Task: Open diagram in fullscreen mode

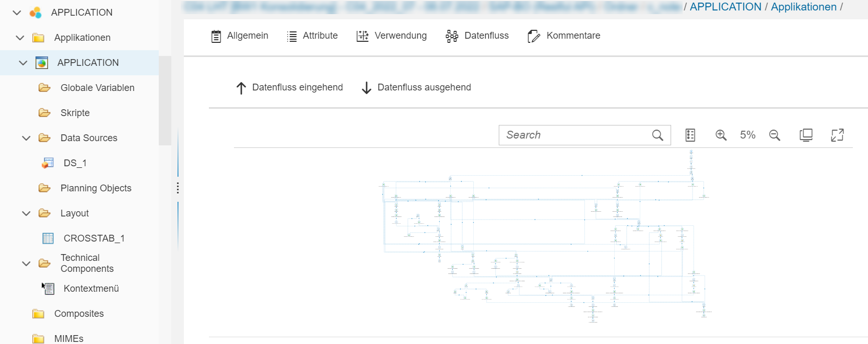Action: 837,135
